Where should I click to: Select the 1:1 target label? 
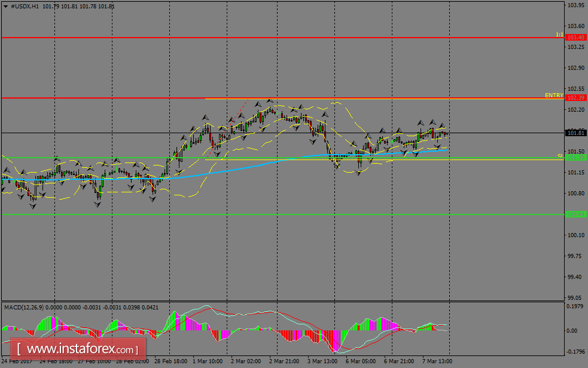559,35
